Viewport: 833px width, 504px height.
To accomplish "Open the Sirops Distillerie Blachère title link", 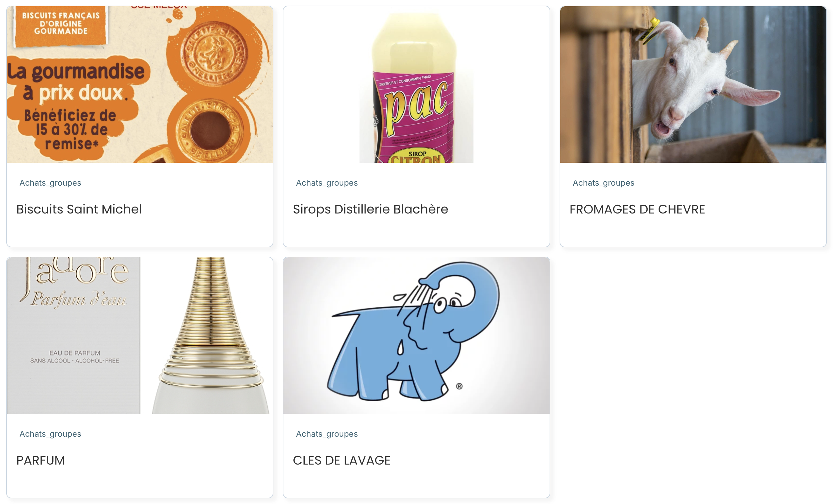I will click(370, 209).
